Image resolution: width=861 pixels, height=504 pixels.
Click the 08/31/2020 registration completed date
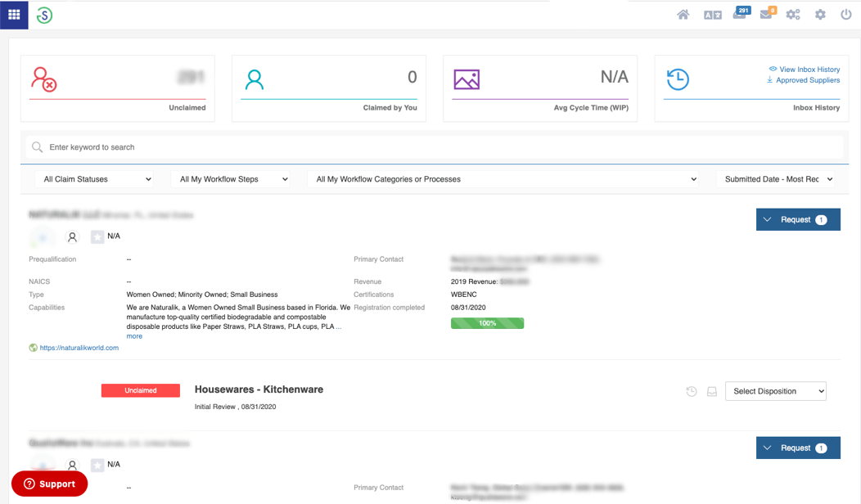point(468,308)
